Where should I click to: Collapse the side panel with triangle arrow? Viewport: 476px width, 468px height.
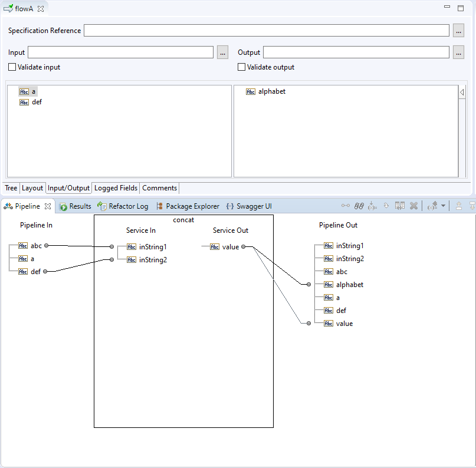(x=462, y=93)
